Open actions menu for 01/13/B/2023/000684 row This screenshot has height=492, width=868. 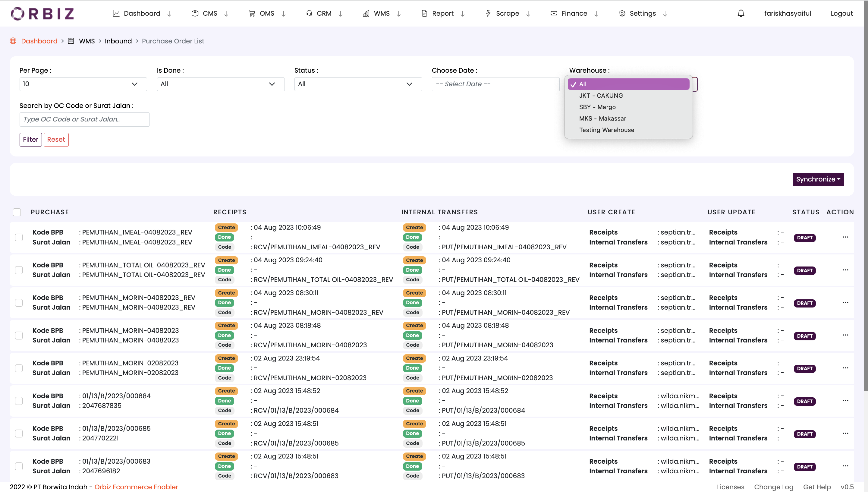(x=845, y=400)
